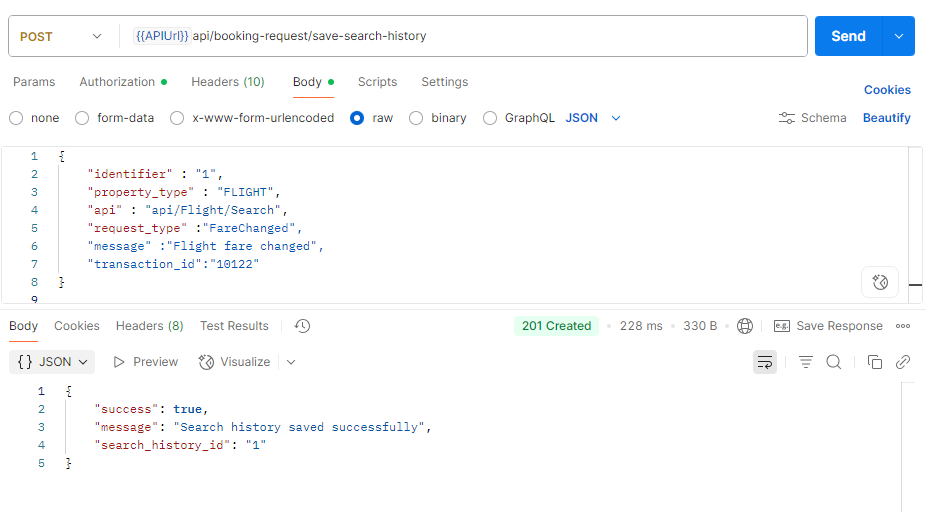Choose the x-www-form-urlencoded radio option
This screenshot has height=512, width=926.
coord(177,118)
